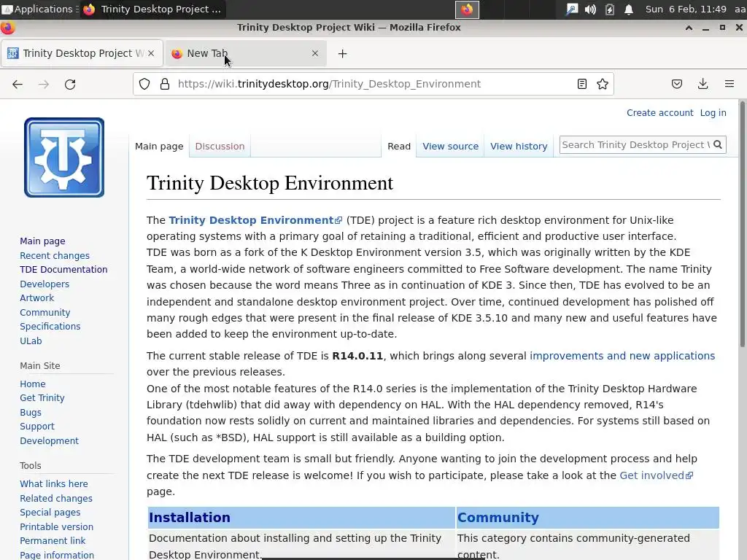This screenshot has width=747, height=560.
Task: Switch to the New Tab tab
Action: (x=246, y=53)
